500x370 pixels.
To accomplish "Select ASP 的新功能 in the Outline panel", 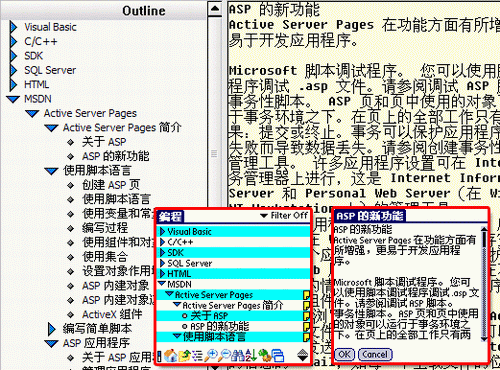I will point(116,156).
